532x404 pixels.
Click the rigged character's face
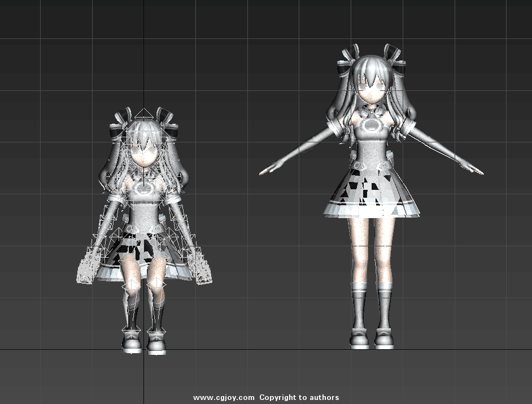(143, 153)
